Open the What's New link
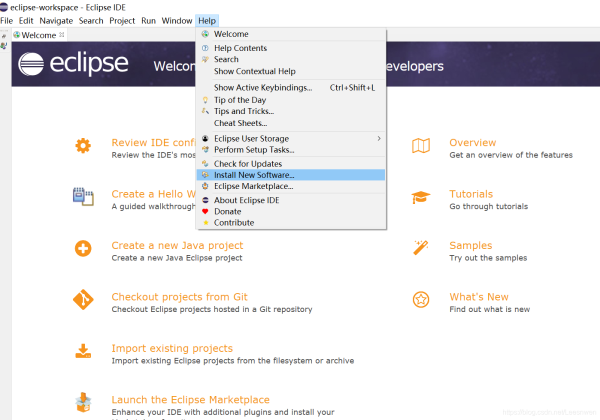This screenshot has width=600, height=420. click(x=479, y=297)
